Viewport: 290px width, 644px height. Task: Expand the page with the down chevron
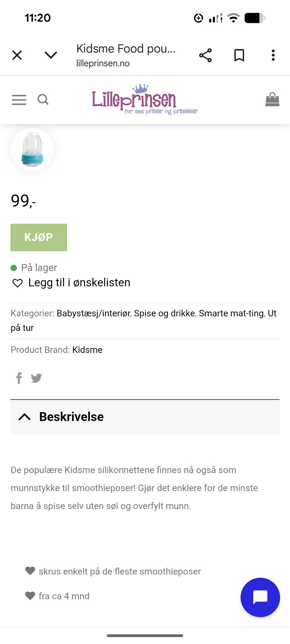pyautogui.click(x=51, y=55)
